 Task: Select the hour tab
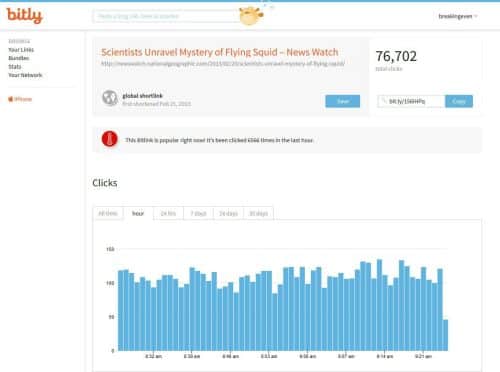click(x=138, y=213)
